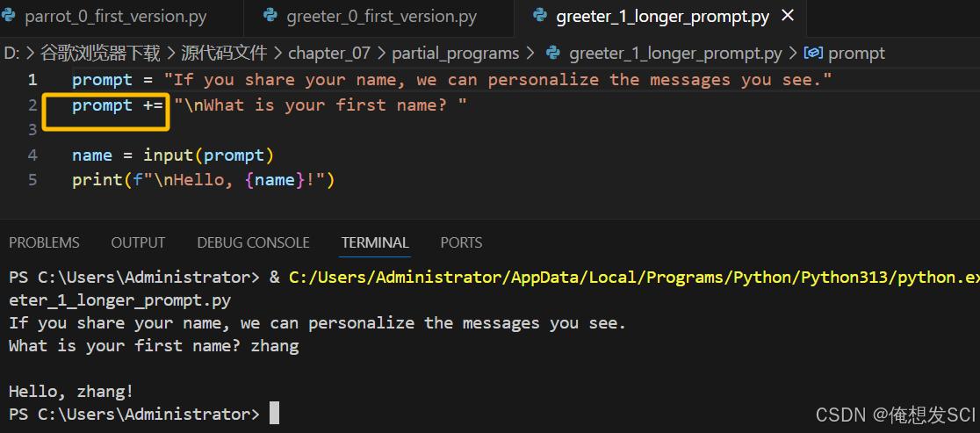
Task: Select the TERMINAL panel tab
Action: tap(375, 242)
